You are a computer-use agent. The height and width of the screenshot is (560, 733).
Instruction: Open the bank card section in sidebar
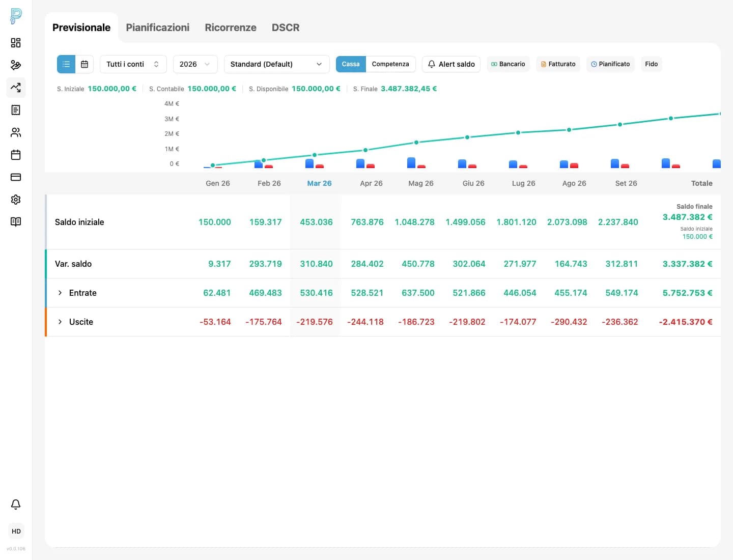point(15,177)
